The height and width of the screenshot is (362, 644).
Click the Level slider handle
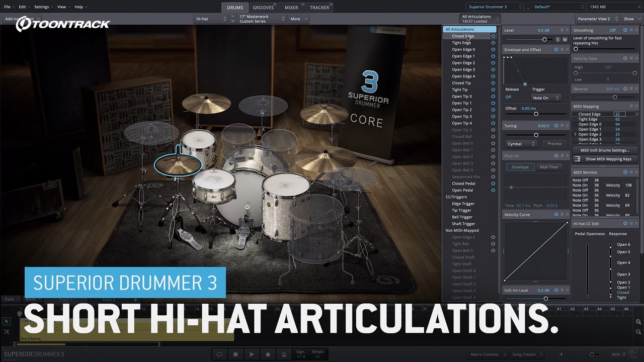[x=544, y=39]
